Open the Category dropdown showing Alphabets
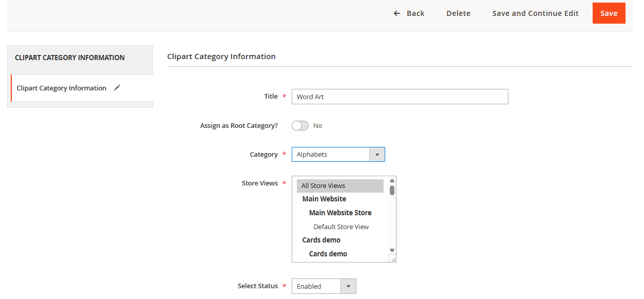644x299 pixels. pos(331,154)
